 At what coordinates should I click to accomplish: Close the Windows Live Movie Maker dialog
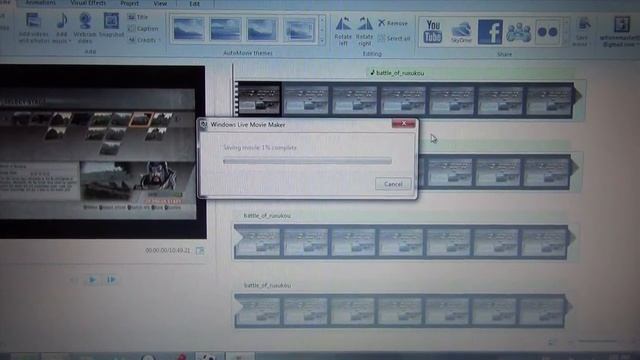pyautogui.click(x=403, y=123)
